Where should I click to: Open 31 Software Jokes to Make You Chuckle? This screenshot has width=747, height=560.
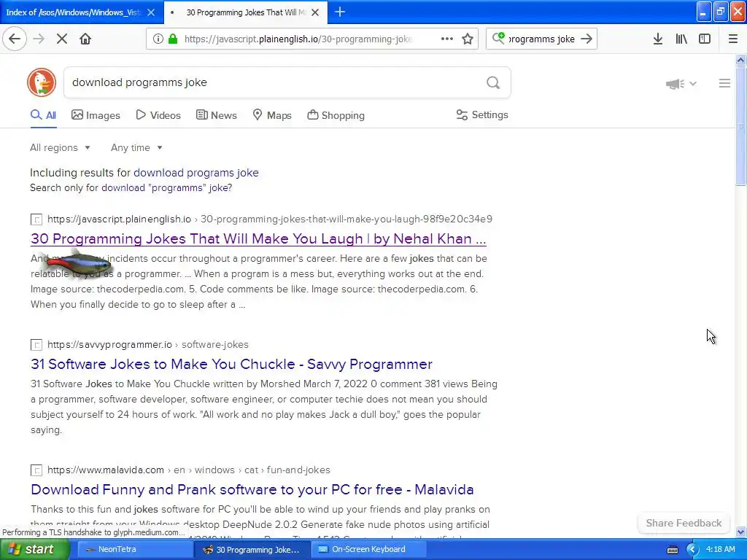(231, 364)
